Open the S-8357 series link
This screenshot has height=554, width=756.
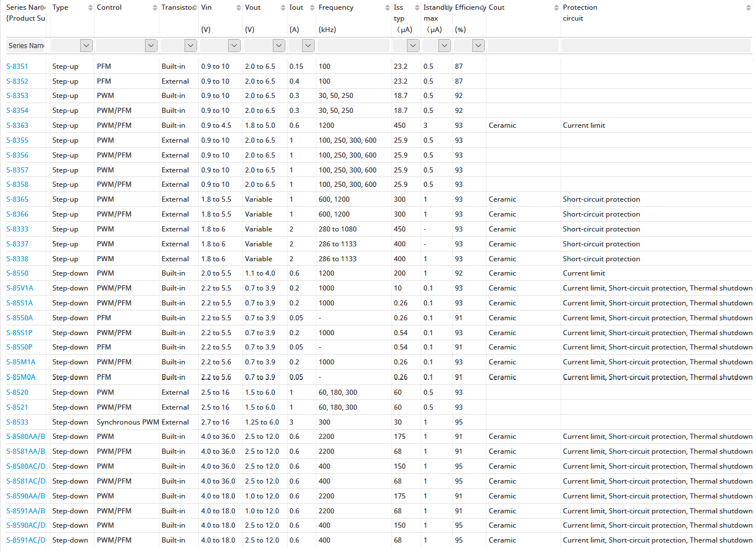(17, 170)
